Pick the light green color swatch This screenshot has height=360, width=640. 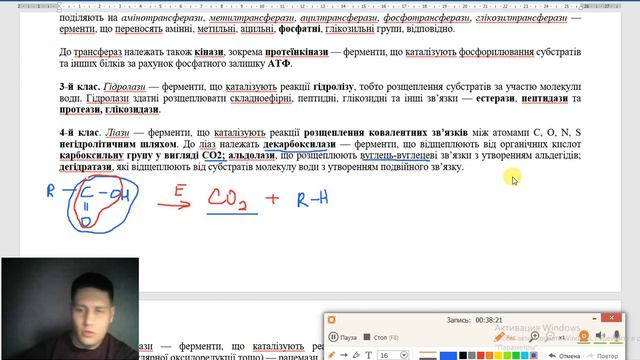point(507,356)
